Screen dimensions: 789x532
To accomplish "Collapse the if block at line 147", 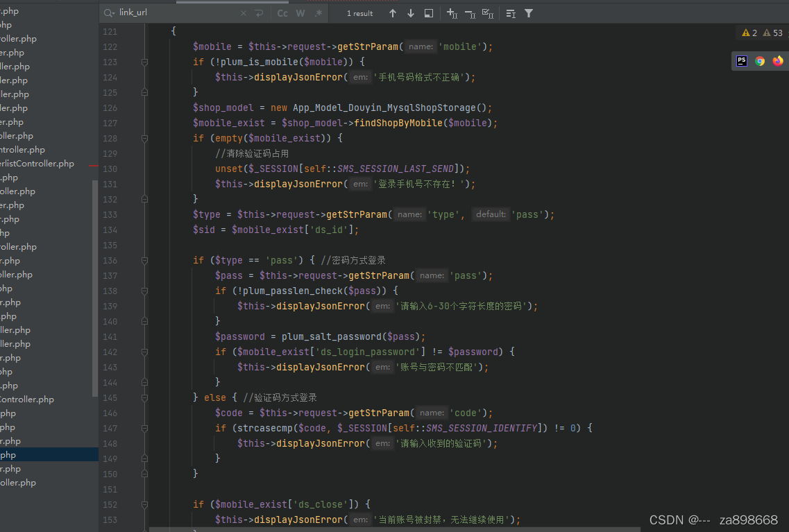I will coord(144,429).
